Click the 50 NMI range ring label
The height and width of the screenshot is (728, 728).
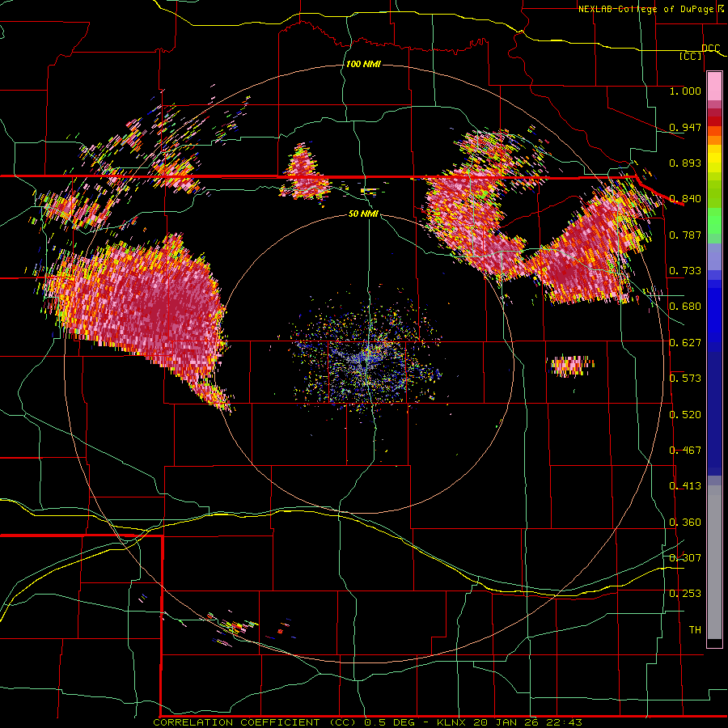pos(363,214)
